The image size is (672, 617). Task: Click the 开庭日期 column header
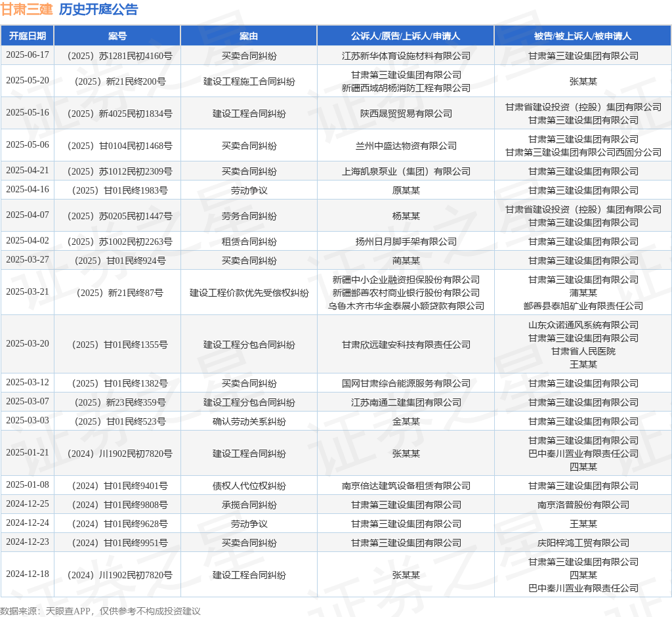pos(28,36)
